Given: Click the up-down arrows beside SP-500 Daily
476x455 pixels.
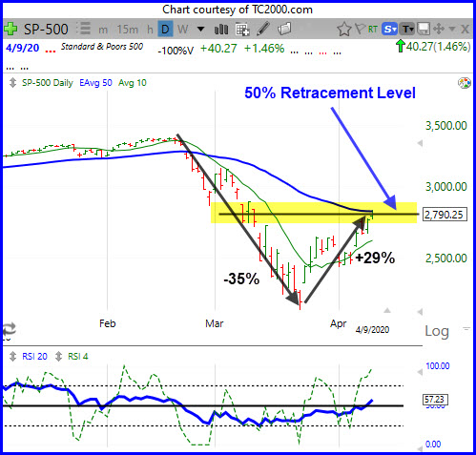Looking at the screenshot, I should pos(12,83).
